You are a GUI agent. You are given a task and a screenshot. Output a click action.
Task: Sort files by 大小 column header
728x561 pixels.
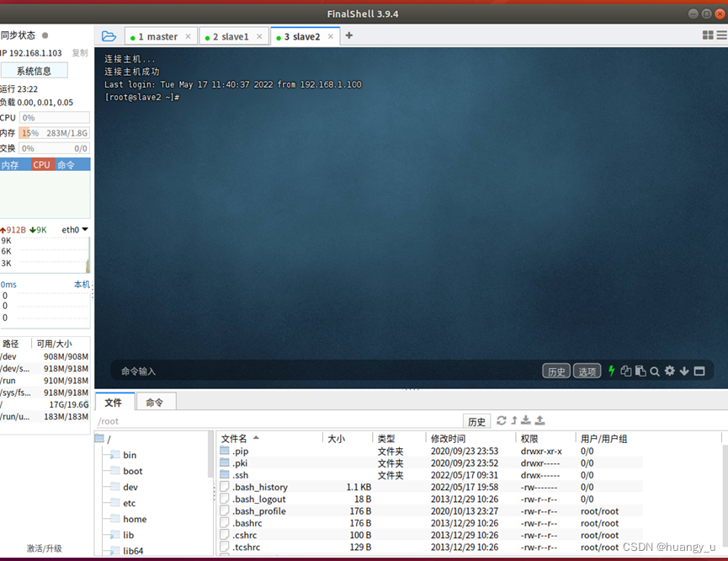[348, 438]
